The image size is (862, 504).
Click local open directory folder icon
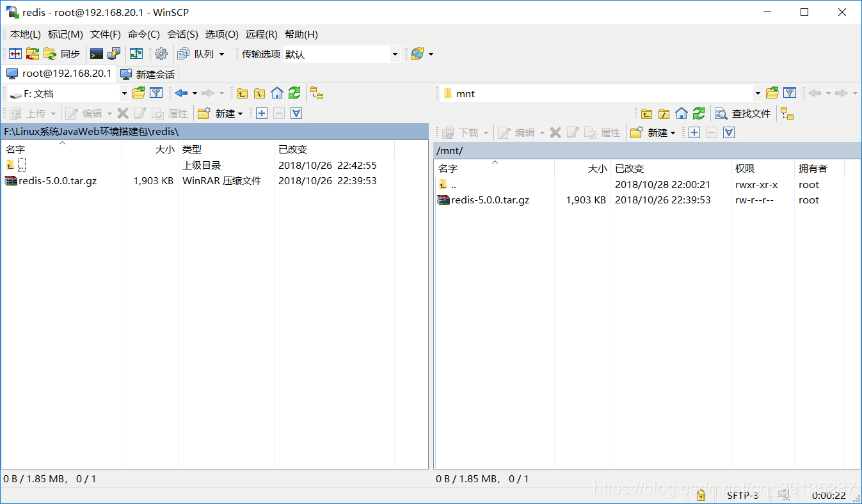(x=139, y=93)
